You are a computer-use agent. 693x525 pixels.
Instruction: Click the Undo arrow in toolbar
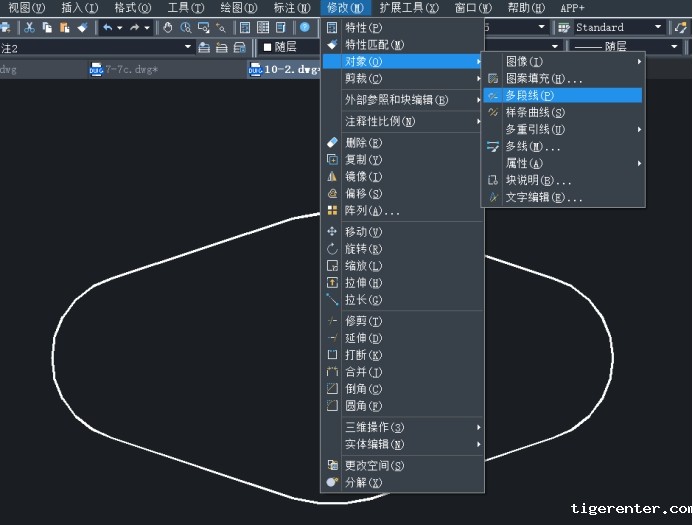coord(107,28)
